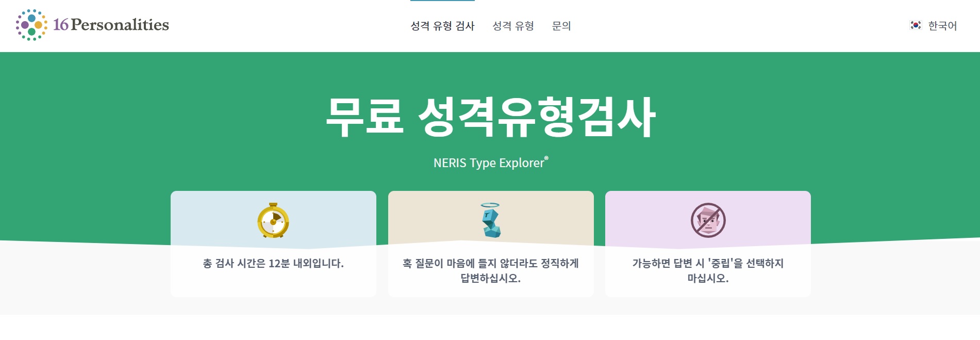Select the blue gem statue honesty icon
The height and width of the screenshot is (340, 980).
tap(490, 224)
